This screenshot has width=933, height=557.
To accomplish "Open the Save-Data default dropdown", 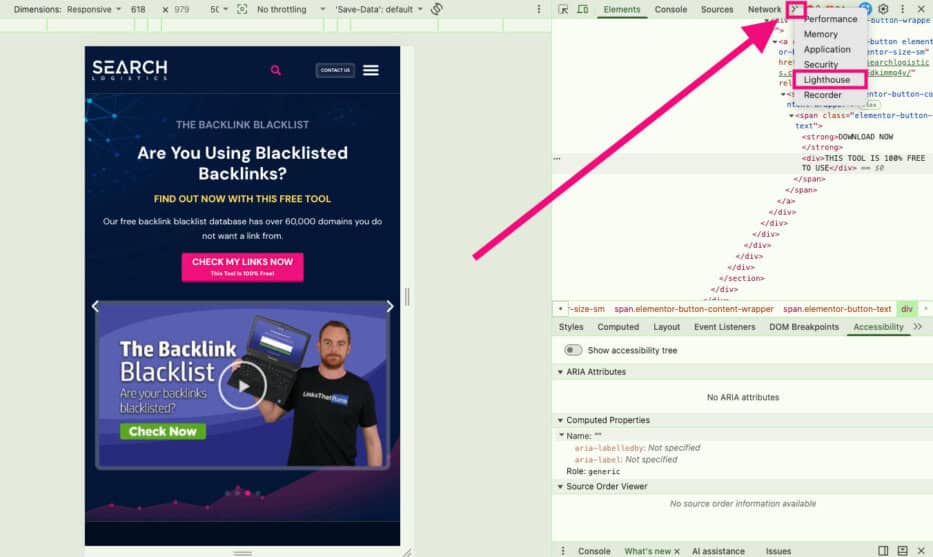I will pyautogui.click(x=378, y=10).
